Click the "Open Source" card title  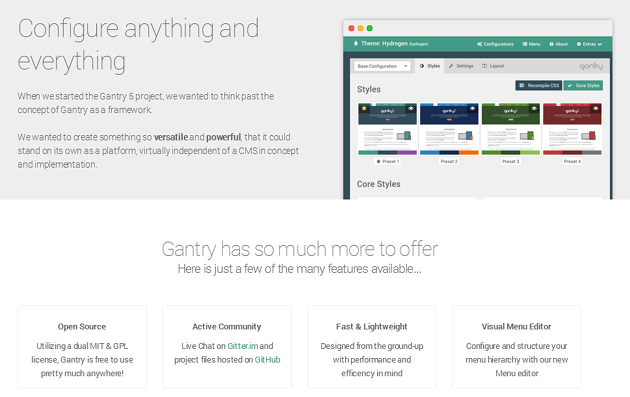tap(82, 327)
